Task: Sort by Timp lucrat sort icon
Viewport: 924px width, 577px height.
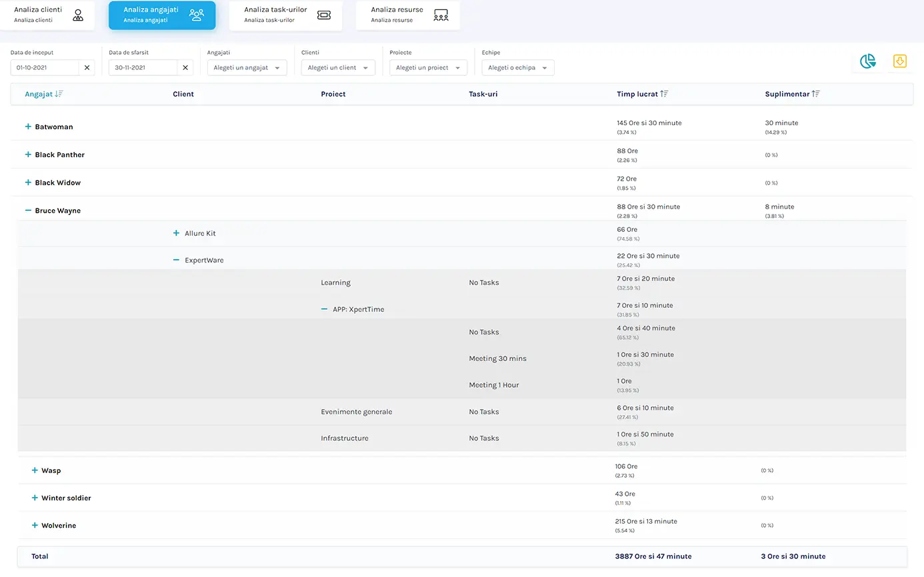Action: point(664,94)
